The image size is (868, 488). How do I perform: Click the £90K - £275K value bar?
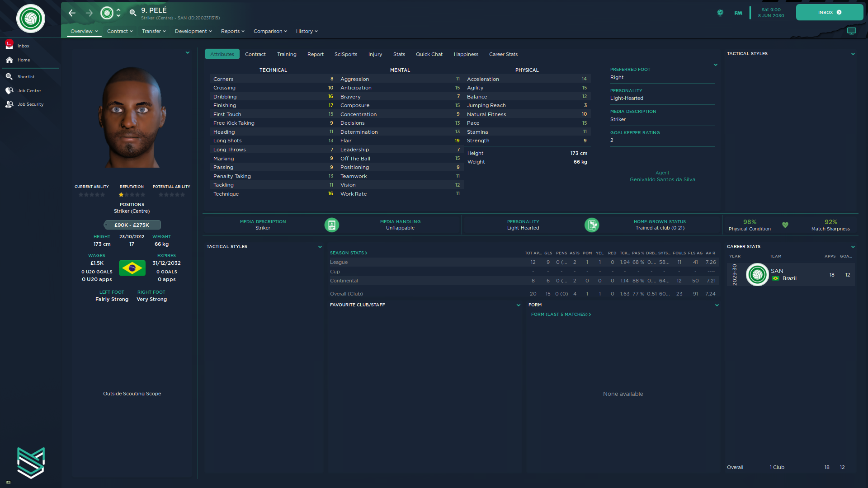[x=132, y=225]
